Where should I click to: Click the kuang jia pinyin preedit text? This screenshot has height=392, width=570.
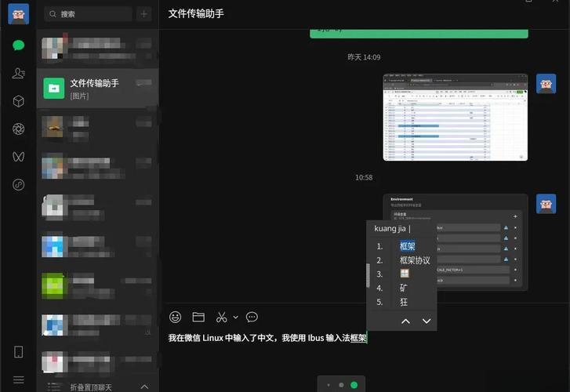[390, 228]
